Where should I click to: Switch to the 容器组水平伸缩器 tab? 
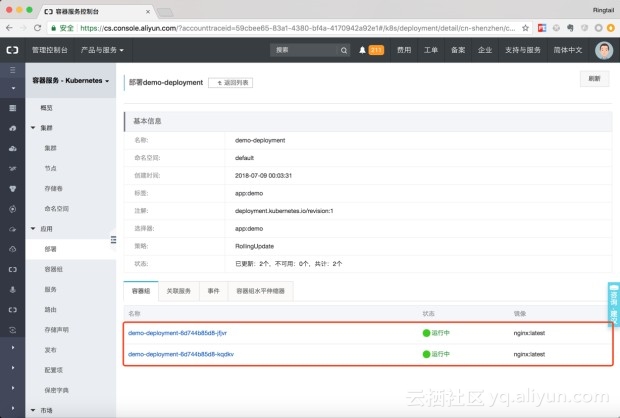click(261, 291)
